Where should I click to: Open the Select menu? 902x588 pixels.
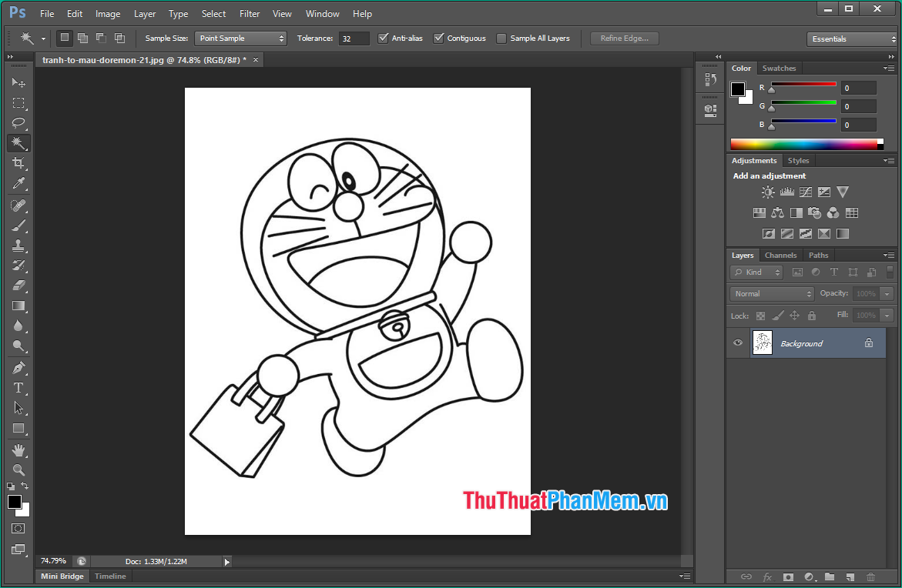pyautogui.click(x=213, y=14)
